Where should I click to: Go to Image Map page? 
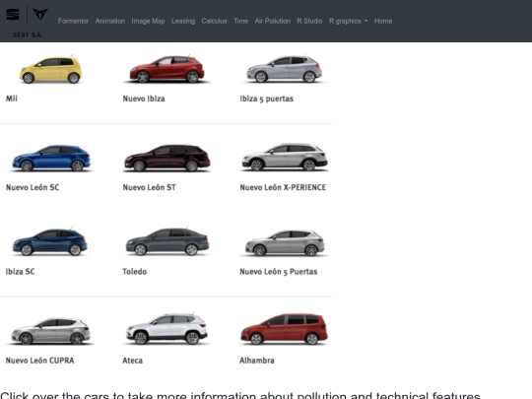pyautogui.click(x=148, y=21)
